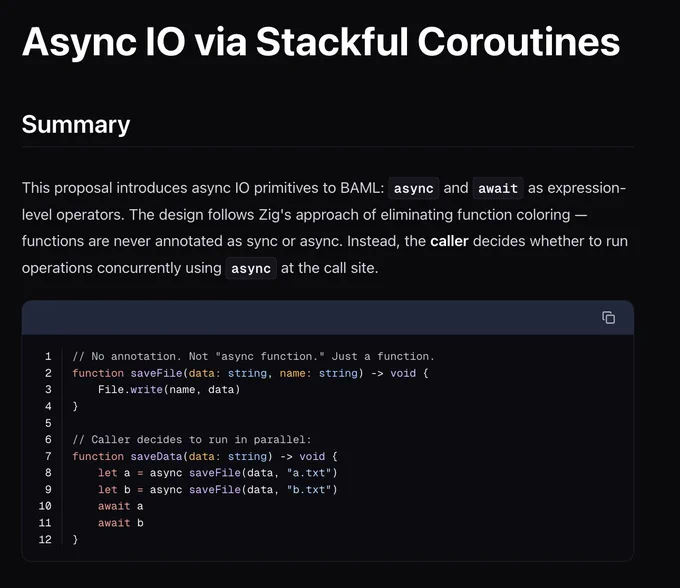680x588 pixels.
Task: Click comment '// Caller decides to run in parallel:'
Action: click(x=192, y=439)
